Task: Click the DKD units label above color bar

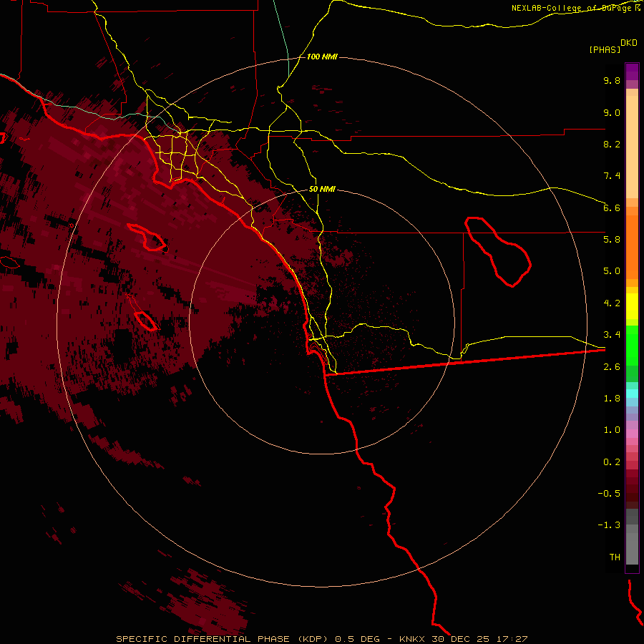Action: coord(629,43)
